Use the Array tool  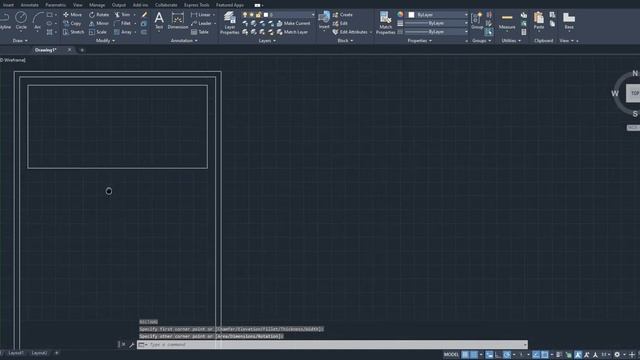coord(123,32)
